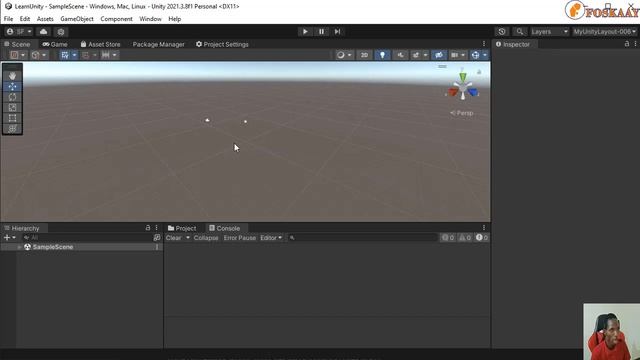Open the Hierarchy panel kebab menu

point(156,228)
